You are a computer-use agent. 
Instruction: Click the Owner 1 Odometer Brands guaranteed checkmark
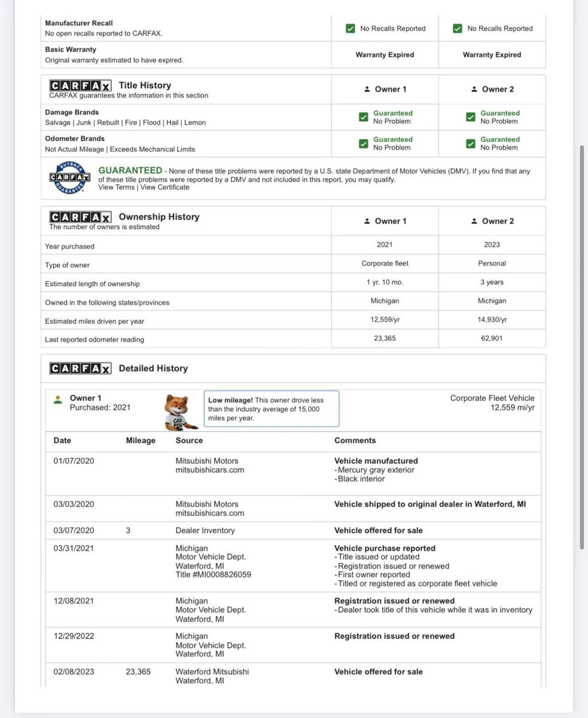[x=363, y=144]
